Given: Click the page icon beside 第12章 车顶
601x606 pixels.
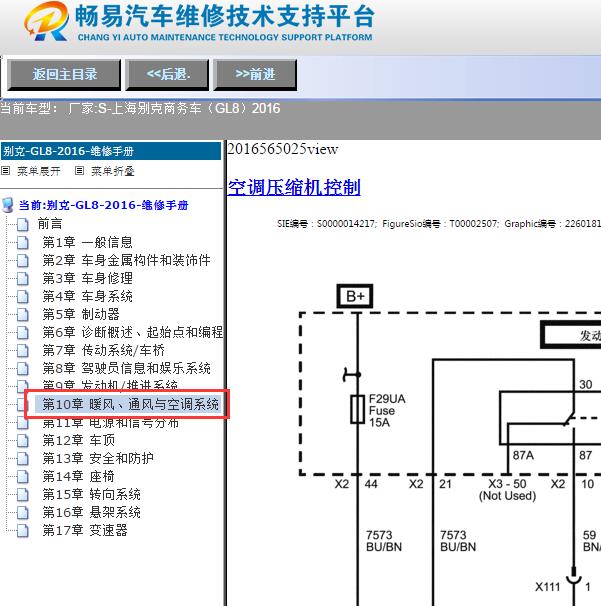Looking at the screenshot, I should [x=23, y=440].
